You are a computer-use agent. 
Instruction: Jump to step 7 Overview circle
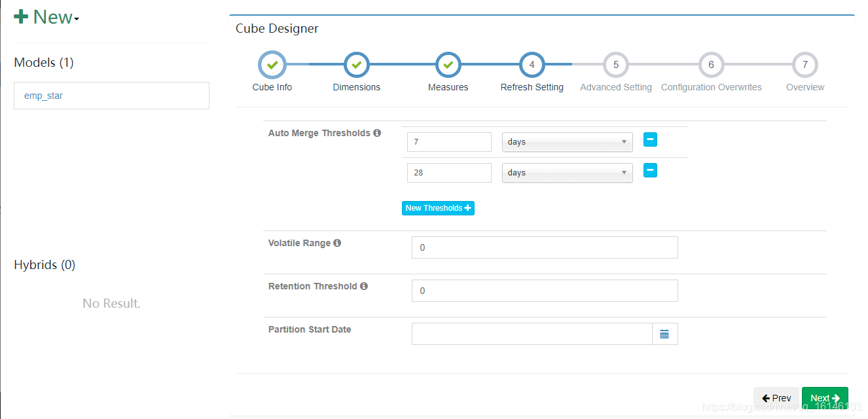pyautogui.click(x=805, y=65)
